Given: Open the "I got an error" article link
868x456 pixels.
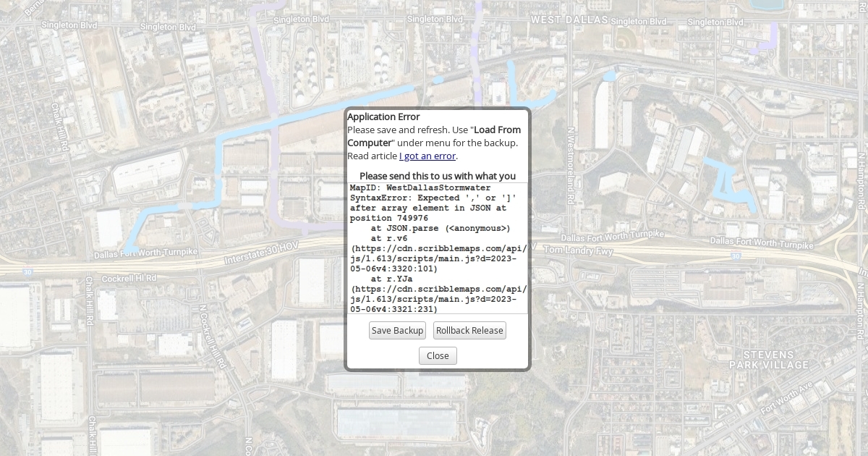Looking at the screenshot, I should coord(427,156).
